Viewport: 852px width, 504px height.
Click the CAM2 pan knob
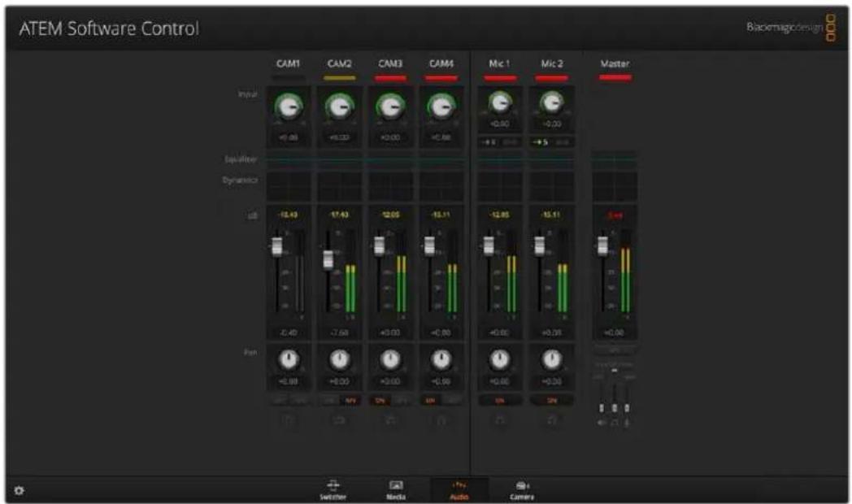[340, 359]
